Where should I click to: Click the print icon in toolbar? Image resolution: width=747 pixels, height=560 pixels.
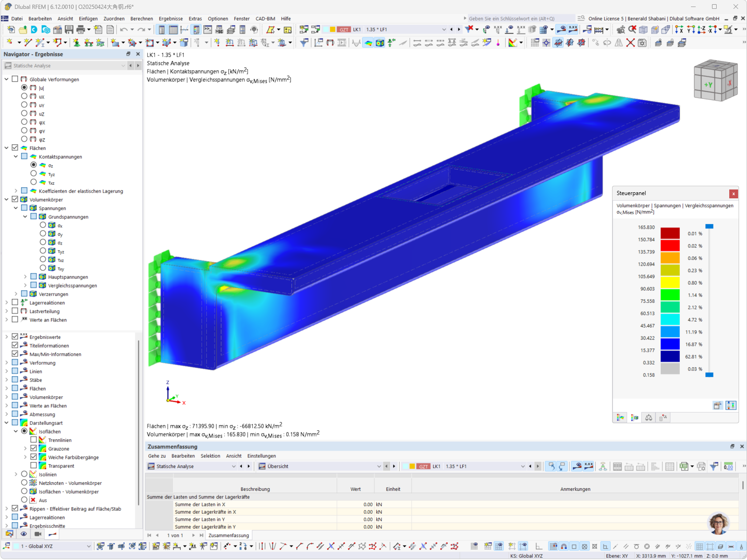click(x=81, y=29)
